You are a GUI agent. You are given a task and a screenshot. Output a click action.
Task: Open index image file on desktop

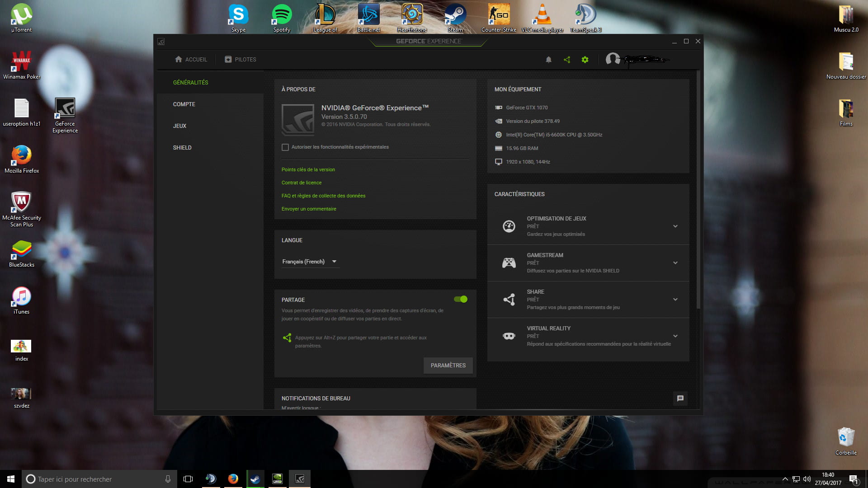(21, 351)
